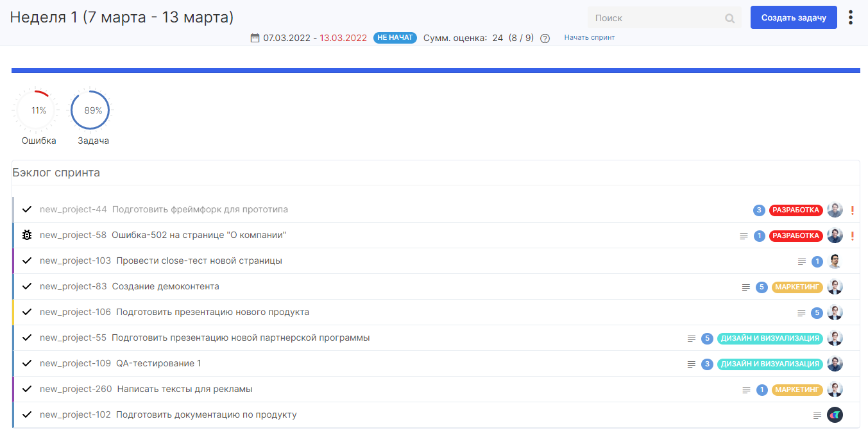Click the checkmark icon of new_project-55
The width and height of the screenshot is (868, 435).
pyautogui.click(x=27, y=337)
